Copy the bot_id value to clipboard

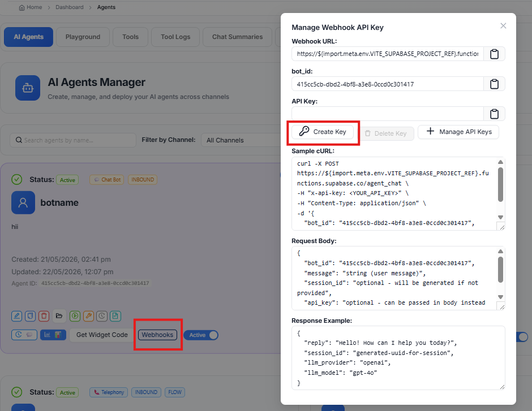coord(494,84)
